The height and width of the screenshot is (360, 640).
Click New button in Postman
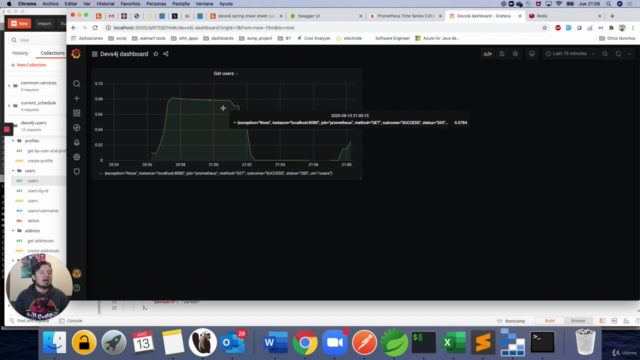click(x=19, y=23)
